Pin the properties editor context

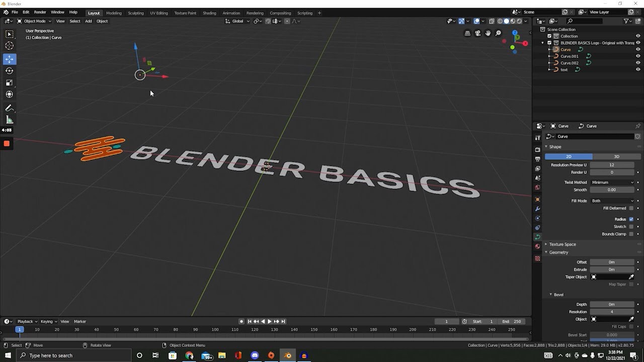click(637, 126)
